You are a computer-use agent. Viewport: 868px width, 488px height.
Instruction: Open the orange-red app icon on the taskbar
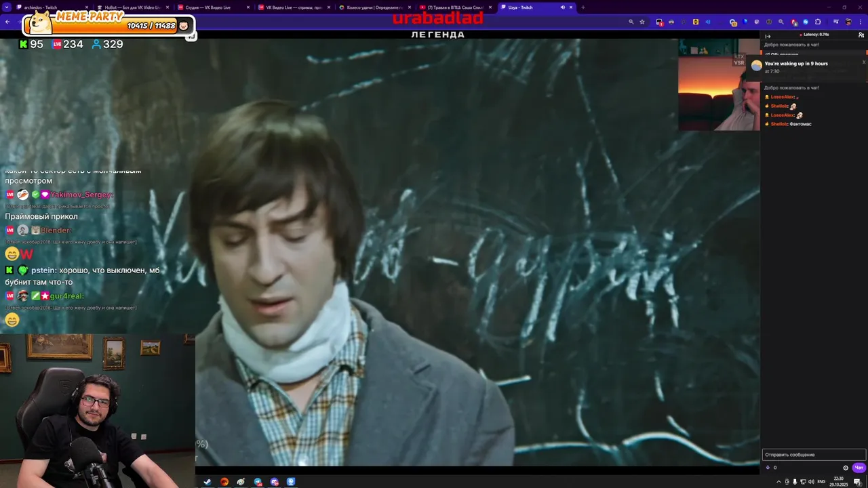tap(224, 482)
